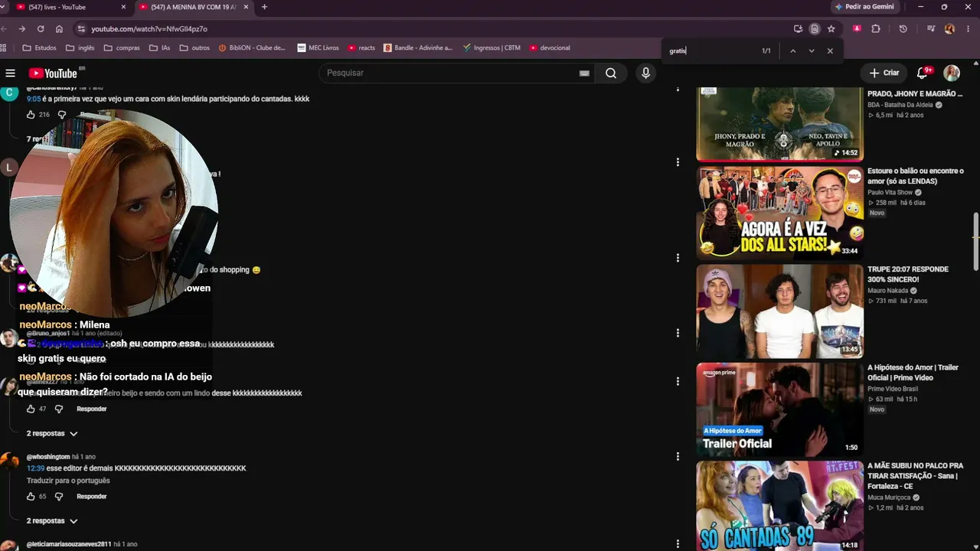Image resolution: width=980 pixels, height=551 pixels.
Task: Open the @whoshingtom channel link
Action: point(48,457)
